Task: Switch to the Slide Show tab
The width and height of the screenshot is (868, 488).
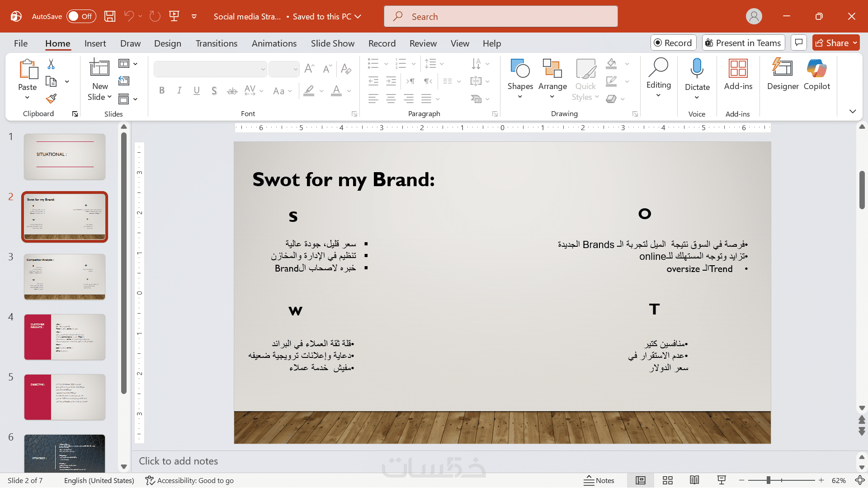Action: 332,43
